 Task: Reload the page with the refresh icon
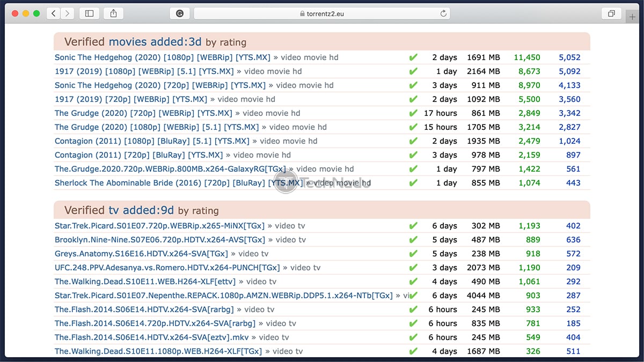(443, 13)
